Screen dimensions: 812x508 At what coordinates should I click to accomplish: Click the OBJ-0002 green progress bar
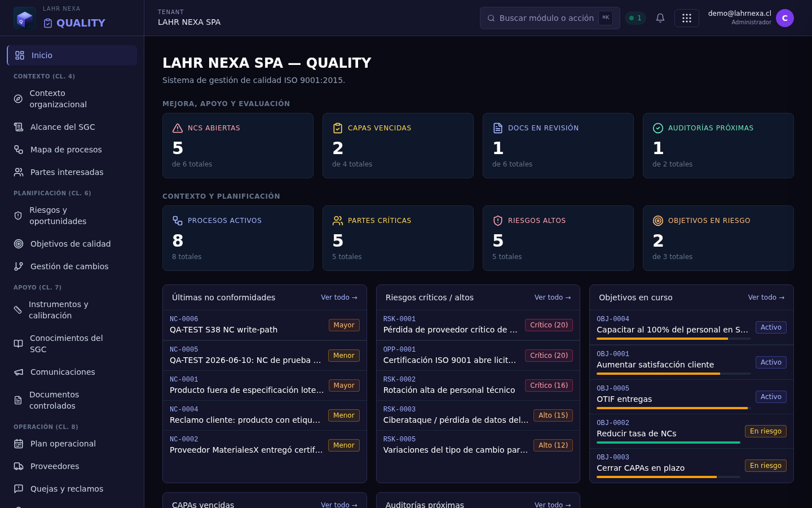[x=668, y=443]
